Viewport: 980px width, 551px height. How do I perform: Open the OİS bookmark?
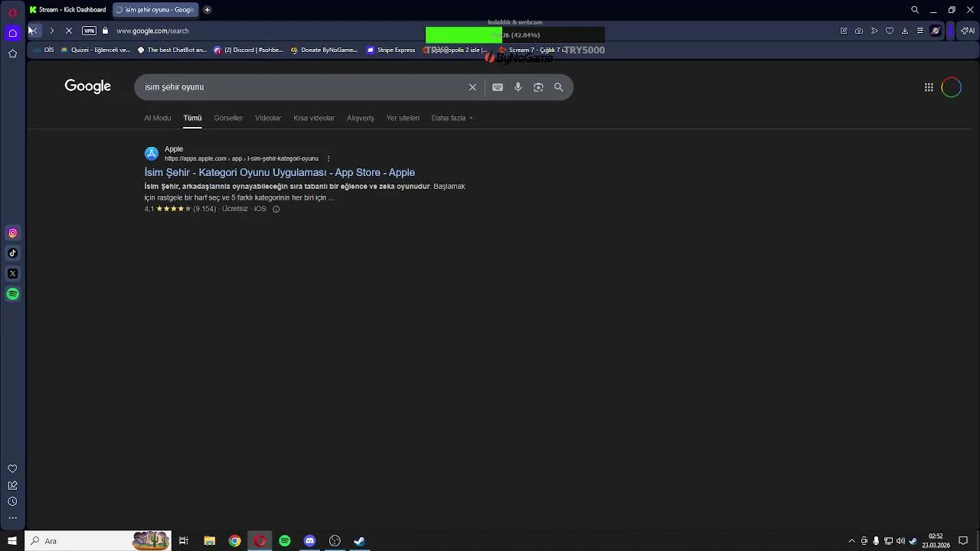pyautogui.click(x=44, y=50)
